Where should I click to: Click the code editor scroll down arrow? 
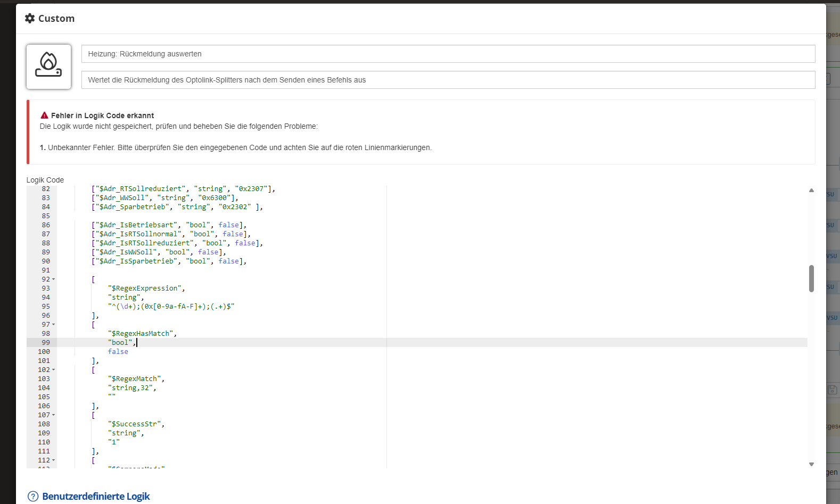811,464
